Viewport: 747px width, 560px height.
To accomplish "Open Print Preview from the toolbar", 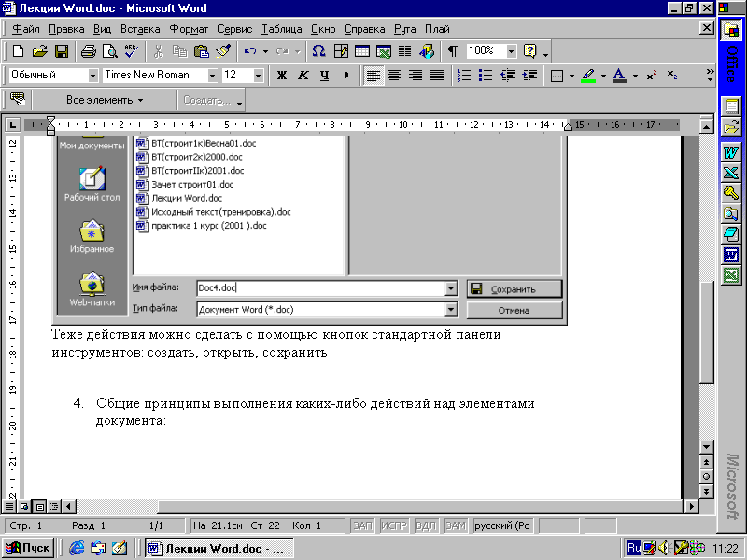I will coord(110,51).
